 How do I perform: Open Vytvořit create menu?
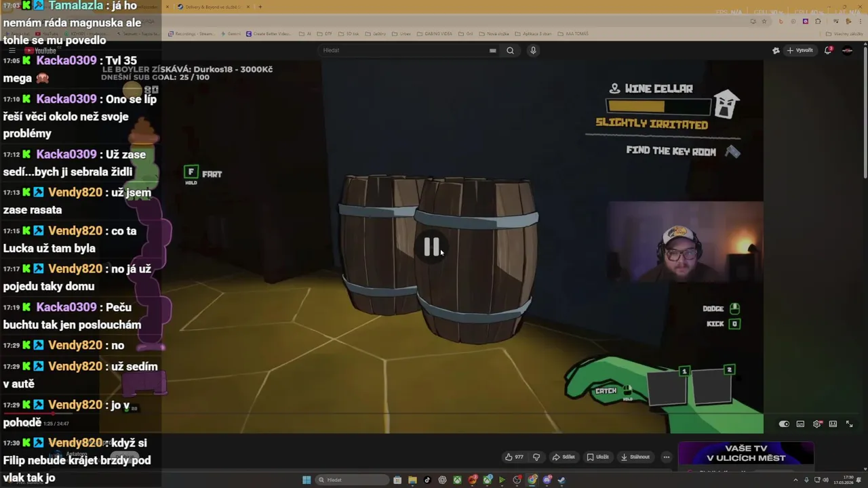pos(800,50)
